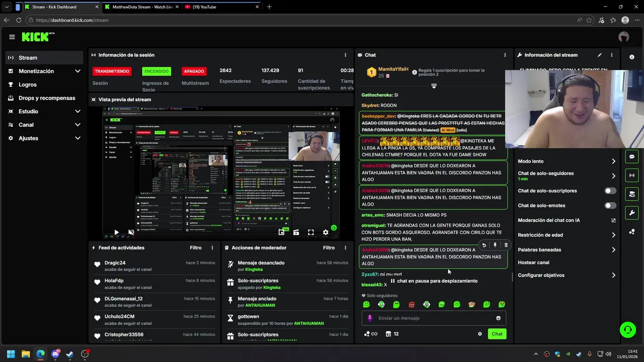Open channel points infinity indicator
644x362 pixels.
(x=370, y=334)
